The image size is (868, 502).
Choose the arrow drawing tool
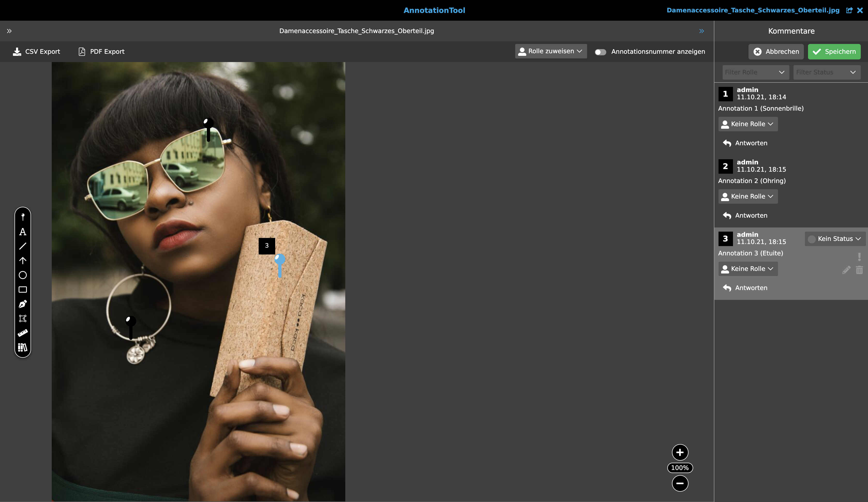click(x=23, y=261)
